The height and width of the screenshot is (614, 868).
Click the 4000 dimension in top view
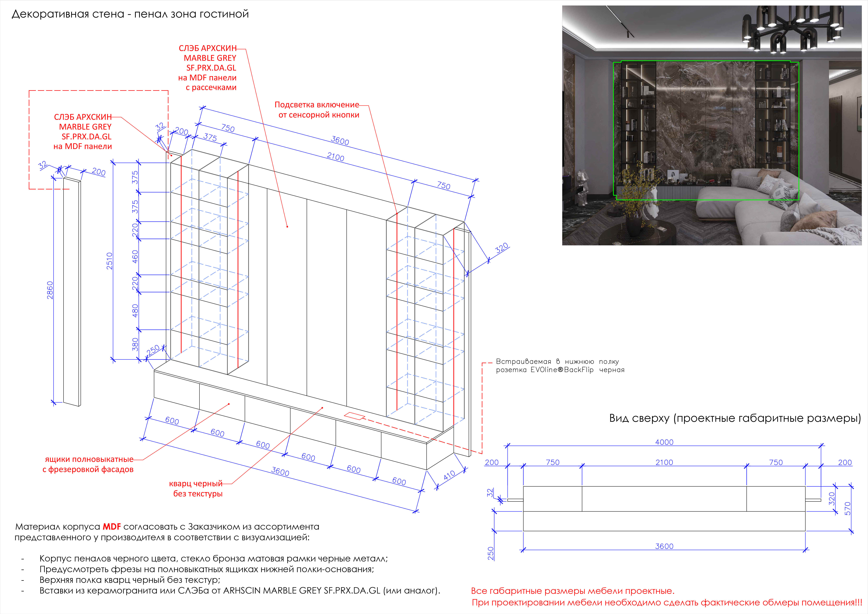point(664,442)
